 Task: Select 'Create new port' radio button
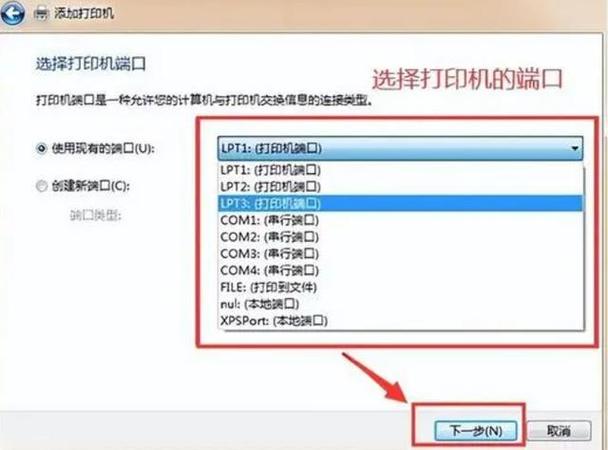[x=41, y=186]
